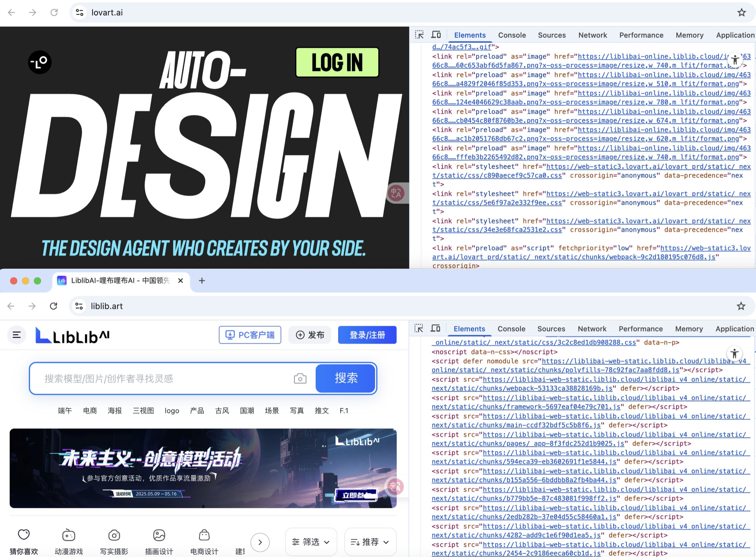The width and height of the screenshot is (756, 557).
Task: Click the PC客户端 download button
Action: click(250, 335)
